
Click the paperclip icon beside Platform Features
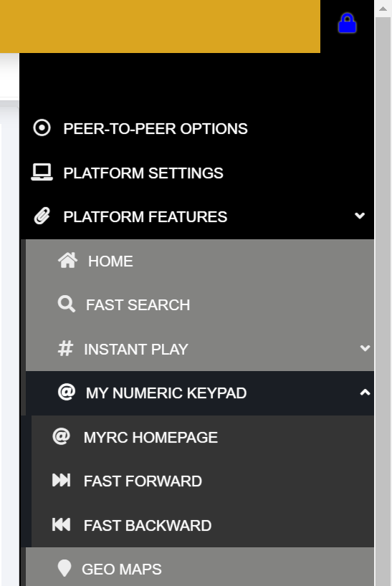[x=42, y=216]
